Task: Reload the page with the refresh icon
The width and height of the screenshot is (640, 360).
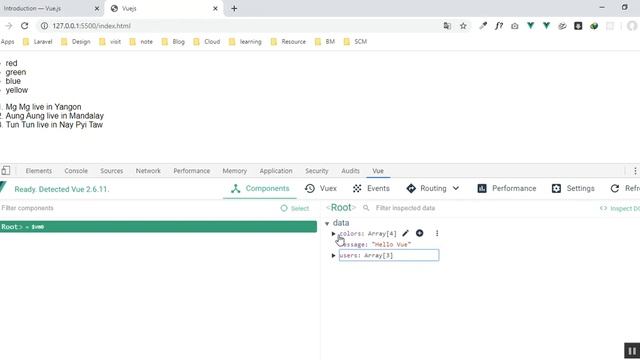Action: pos(24,26)
